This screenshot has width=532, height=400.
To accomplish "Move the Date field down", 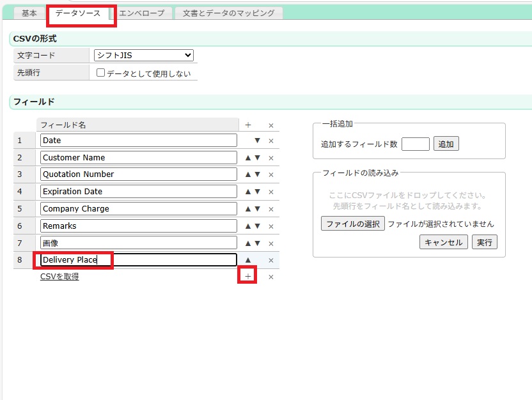I will [x=257, y=141].
